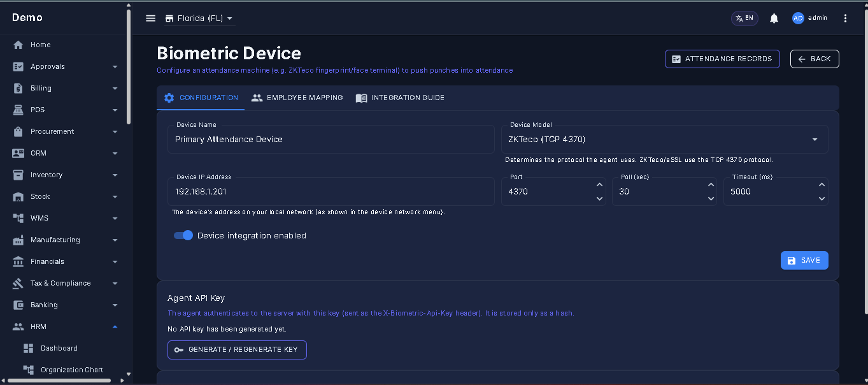Collapse the HRM sidebar menu arrow
This screenshot has width=868, height=385.
click(115, 326)
